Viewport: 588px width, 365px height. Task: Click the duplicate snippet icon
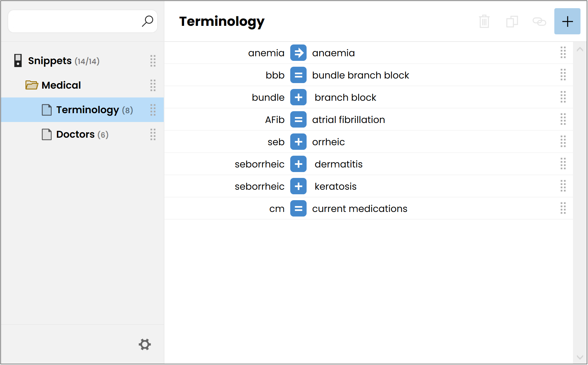coord(512,22)
